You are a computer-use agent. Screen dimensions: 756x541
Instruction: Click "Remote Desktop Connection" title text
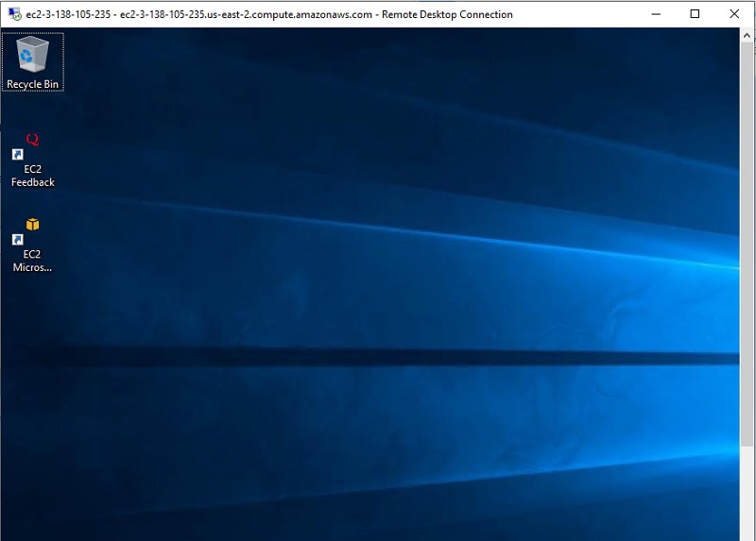(x=447, y=15)
